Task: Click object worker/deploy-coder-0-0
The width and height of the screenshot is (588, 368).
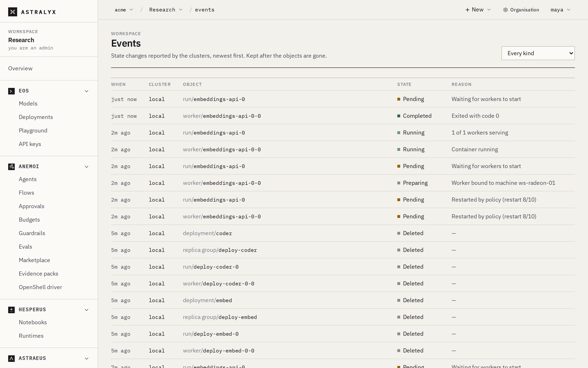Action: (219, 284)
